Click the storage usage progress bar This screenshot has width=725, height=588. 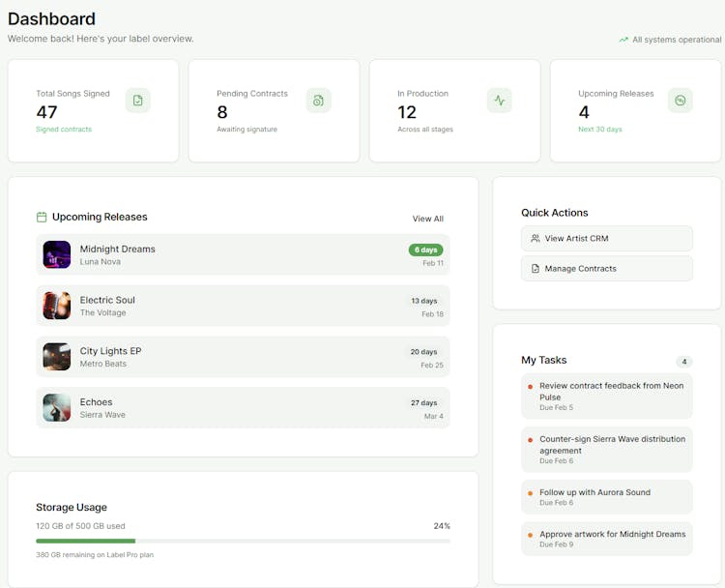pyautogui.click(x=243, y=542)
